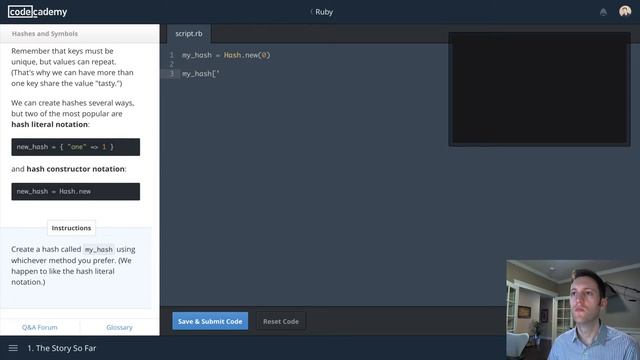
Task: Click the Instructions label
Action: click(71, 228)
